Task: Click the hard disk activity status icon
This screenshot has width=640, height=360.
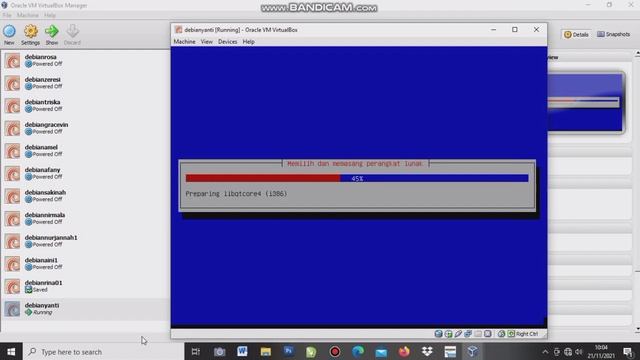Action: (438, 334)
